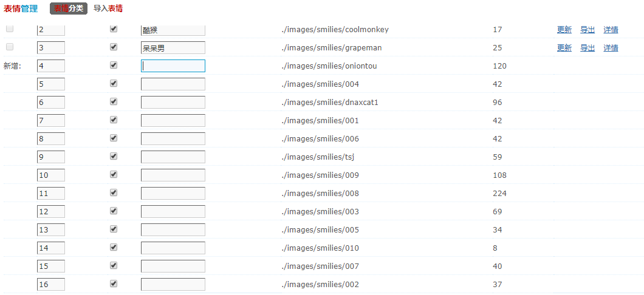
Task: Click the order field showing 12
Action: coord(51,211)
